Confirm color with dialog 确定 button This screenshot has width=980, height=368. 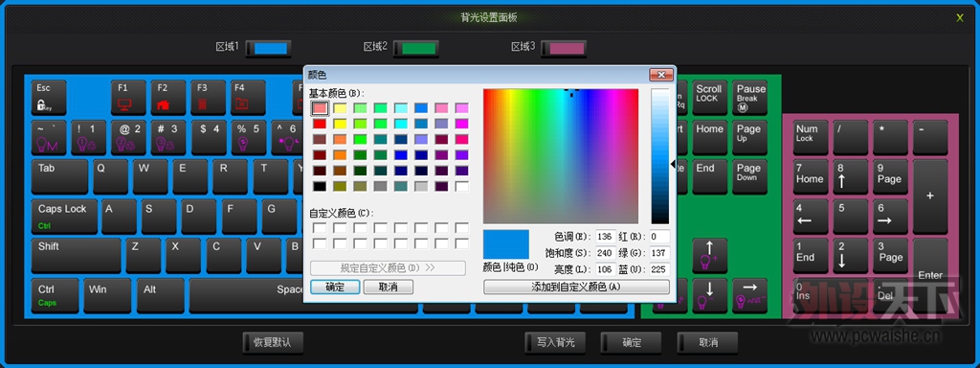point(335,287)
